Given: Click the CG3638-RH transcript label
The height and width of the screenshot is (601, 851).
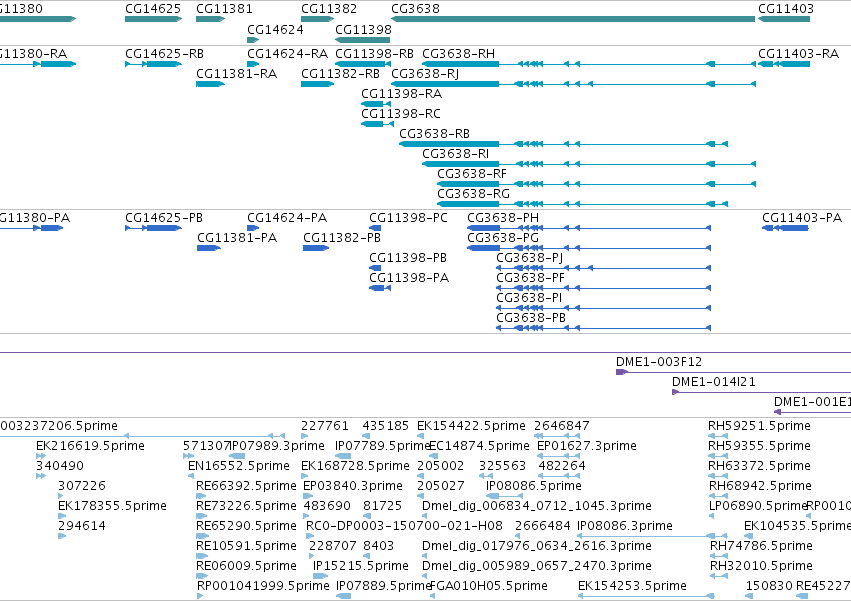Looking at the screenshot, I should (x=459, y=54).
